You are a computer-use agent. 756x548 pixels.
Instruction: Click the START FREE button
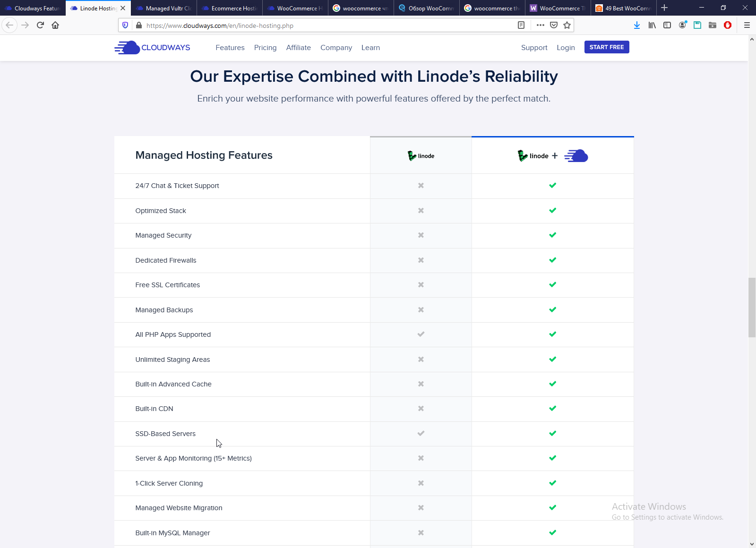(x=607, y=47)
